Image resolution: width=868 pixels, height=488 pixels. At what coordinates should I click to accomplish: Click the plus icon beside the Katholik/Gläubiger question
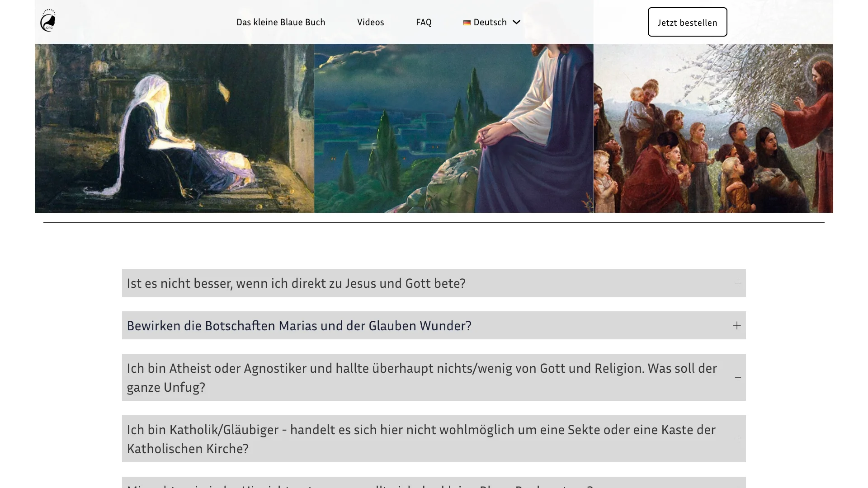[x=738, y=439]
